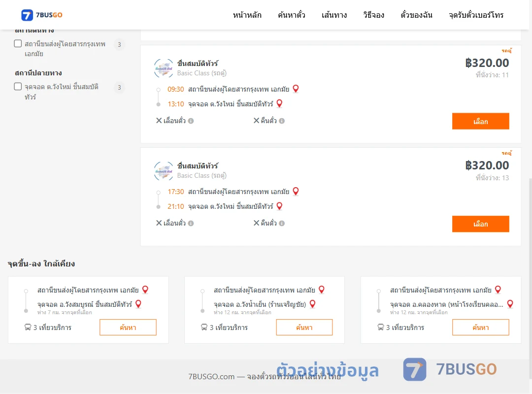Click ที่นั่งว่าง: 11 seats text
Image resolution: width=532 pixels, height=394 pixels.
tap(492, 75)
